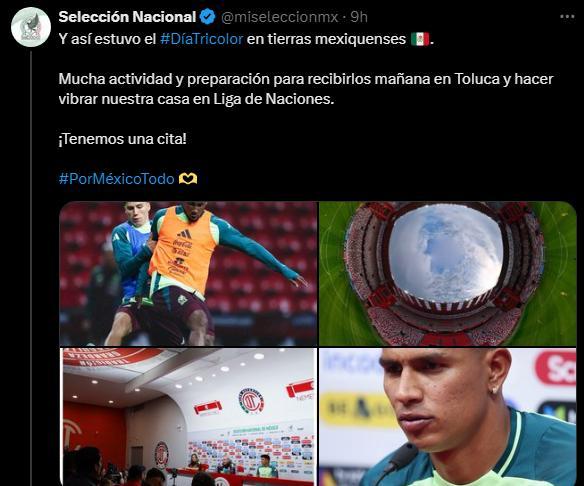Image resolution: width=584 pixels, height=486 pixels.
Task: Open the #DíaTricolor hashtag
Action: click(x=201, y=39)
